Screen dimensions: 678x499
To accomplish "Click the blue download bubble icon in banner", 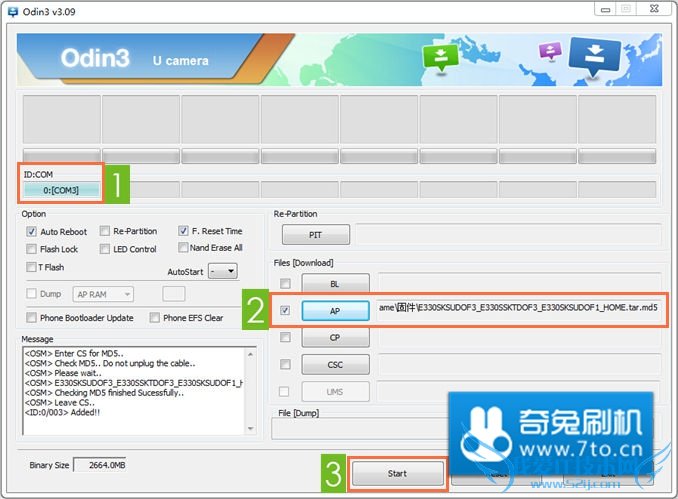I will 595,55.
